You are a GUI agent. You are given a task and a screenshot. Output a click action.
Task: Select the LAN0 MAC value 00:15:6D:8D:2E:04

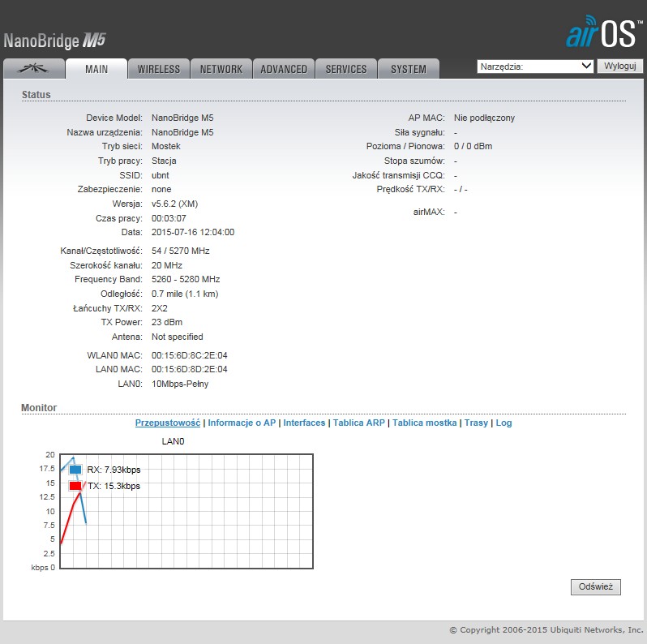point(190,370)
